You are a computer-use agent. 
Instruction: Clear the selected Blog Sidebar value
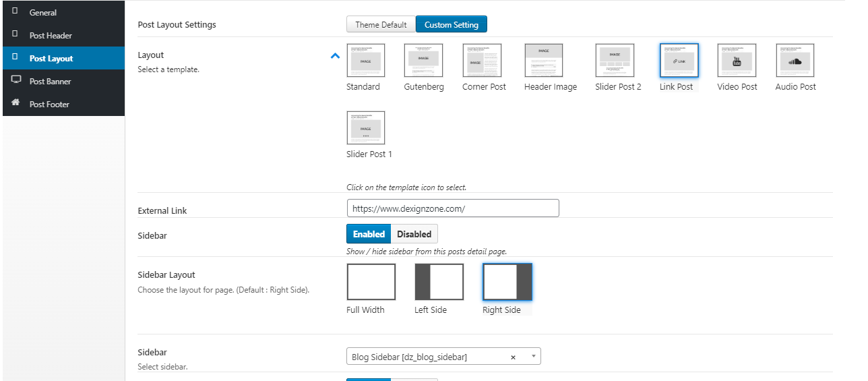[x=513, y=357]
